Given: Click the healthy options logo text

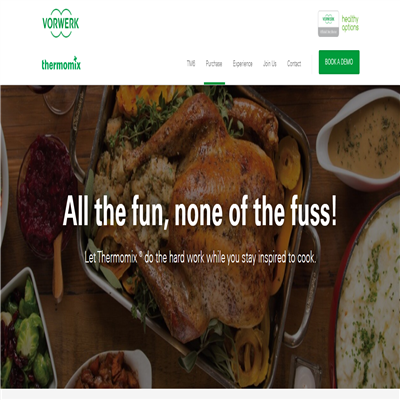Looking at the screenshot, I should (350, 23).
